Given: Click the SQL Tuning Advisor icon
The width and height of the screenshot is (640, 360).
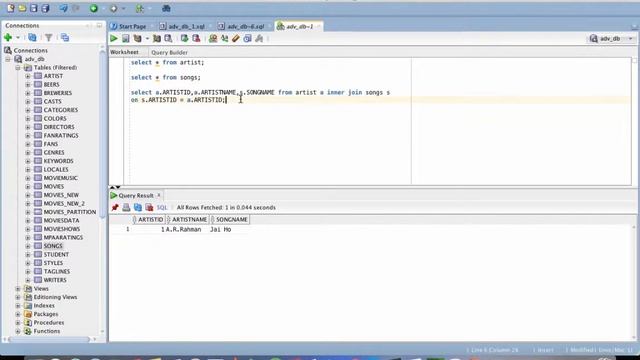Looking at the screenshot, I should pos(168,38).
